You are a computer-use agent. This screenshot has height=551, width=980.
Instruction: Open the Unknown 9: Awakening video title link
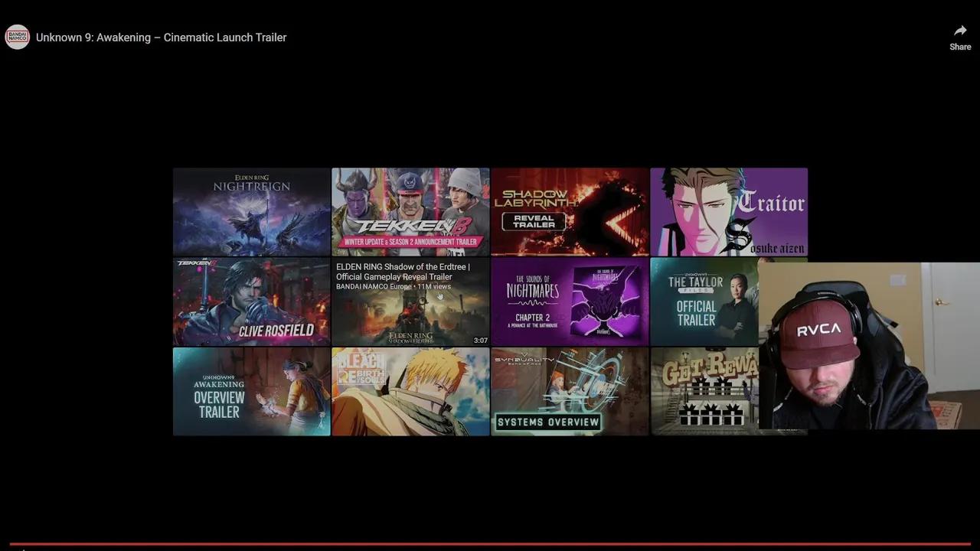point(162,37)
